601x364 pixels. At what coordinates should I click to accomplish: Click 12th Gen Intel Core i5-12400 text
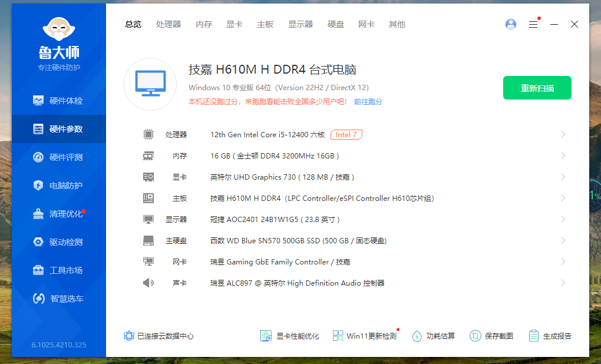coord(268,135)
